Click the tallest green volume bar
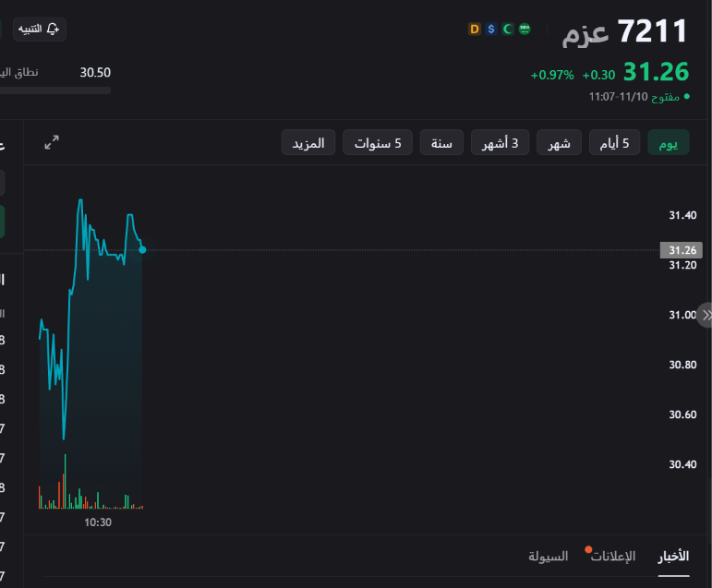Image resolution: width=712 pixels, height=588 pixels. (x=65, y=481)
